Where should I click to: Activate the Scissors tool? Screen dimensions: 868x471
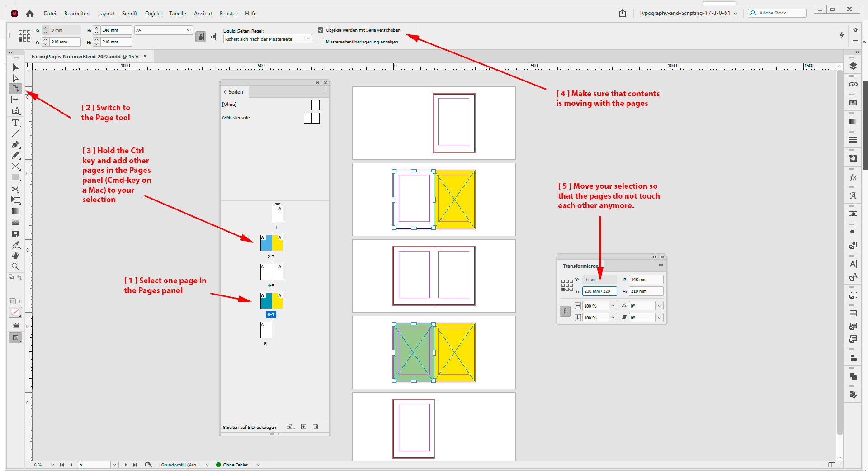tap(15, 189)
